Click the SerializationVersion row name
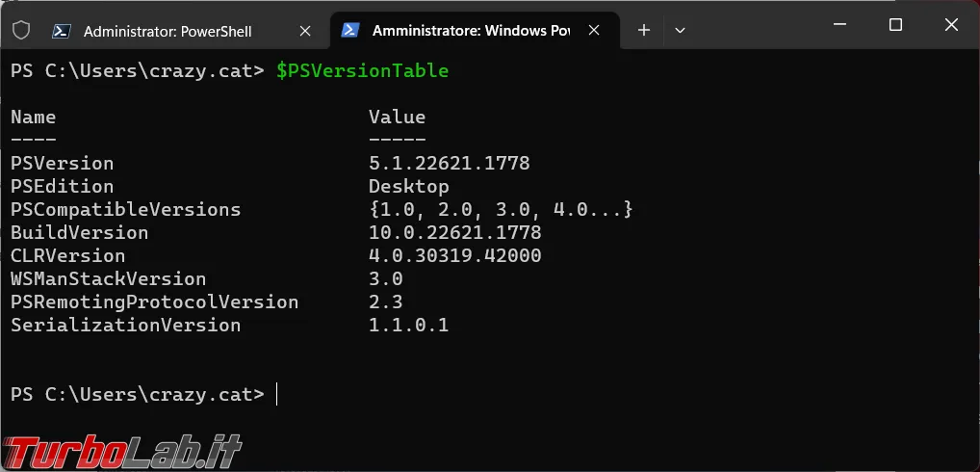Viewport: 980px width, 472px height. pyautogui.click(x=125, y=325)
